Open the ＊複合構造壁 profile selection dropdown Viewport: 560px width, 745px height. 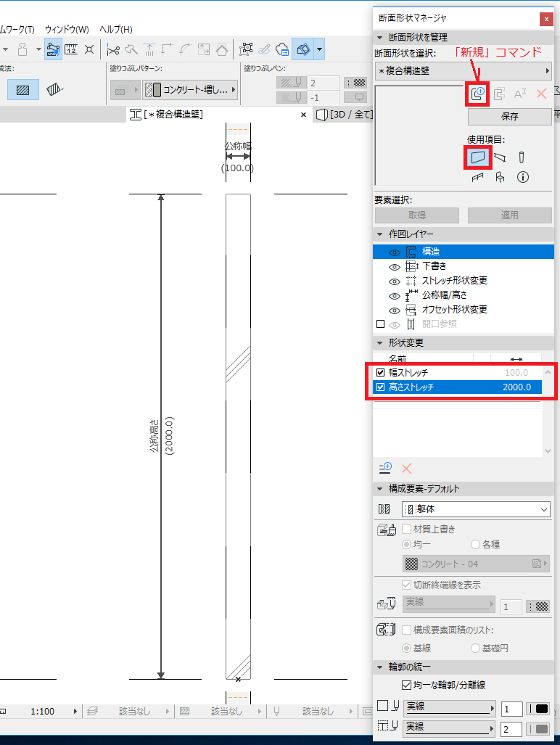pos(463,70)
